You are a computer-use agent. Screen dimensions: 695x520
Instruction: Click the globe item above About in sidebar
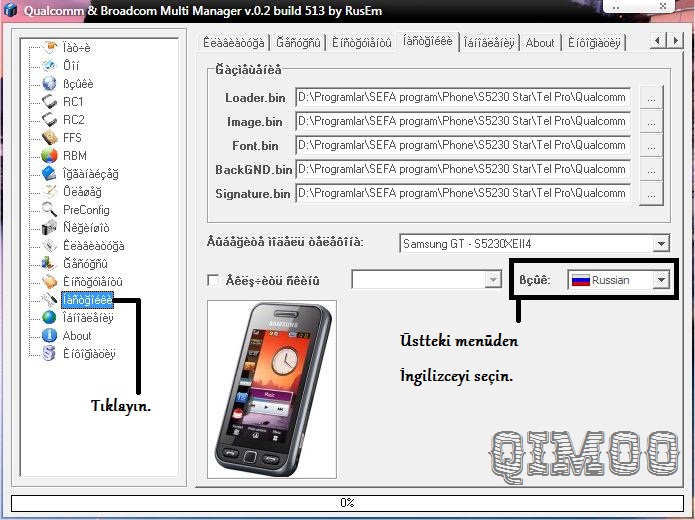point(49,318)
